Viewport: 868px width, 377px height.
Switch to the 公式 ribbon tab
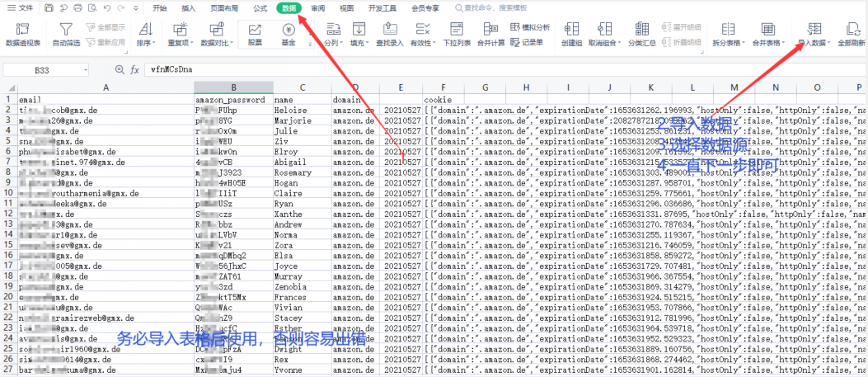[x=260, y=7]
